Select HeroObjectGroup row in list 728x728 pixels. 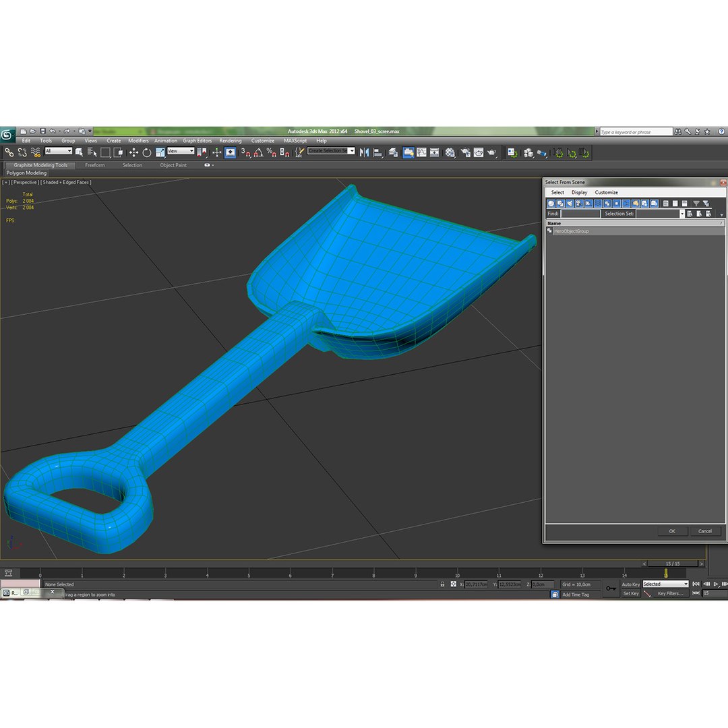[635, 231]
